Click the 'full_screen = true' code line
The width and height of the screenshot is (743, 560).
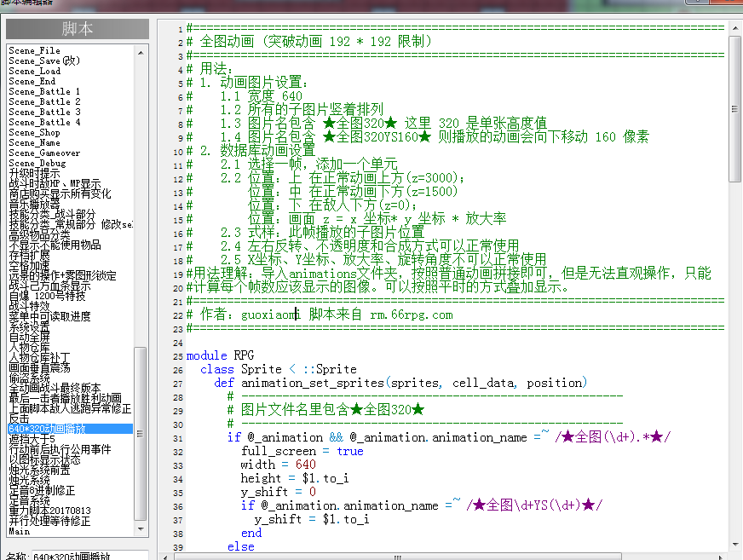[302, 451]
